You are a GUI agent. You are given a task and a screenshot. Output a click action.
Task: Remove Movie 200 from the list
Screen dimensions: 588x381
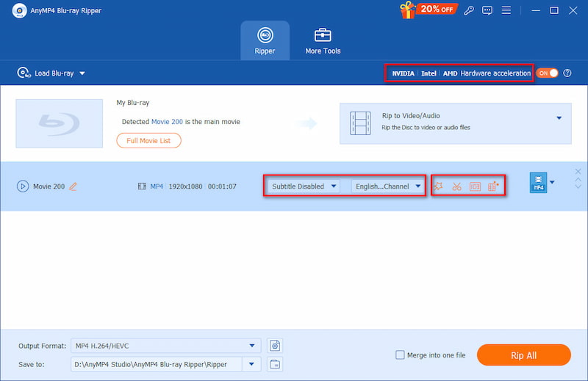tap(578, 172)
